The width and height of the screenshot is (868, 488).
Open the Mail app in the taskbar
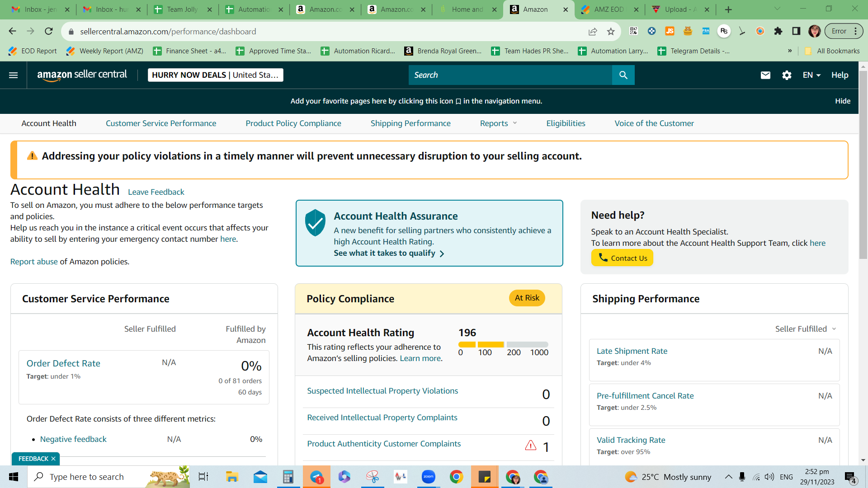260,477
